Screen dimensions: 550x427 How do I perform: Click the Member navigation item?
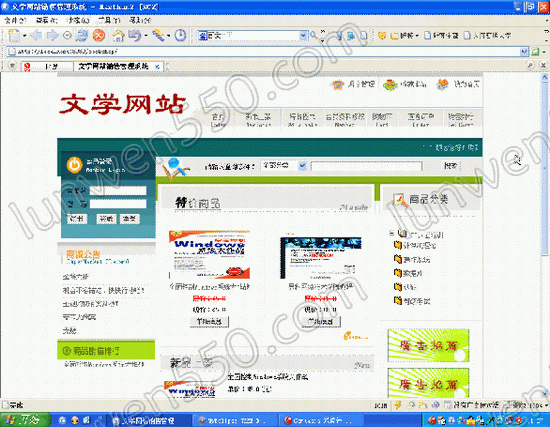345,120
